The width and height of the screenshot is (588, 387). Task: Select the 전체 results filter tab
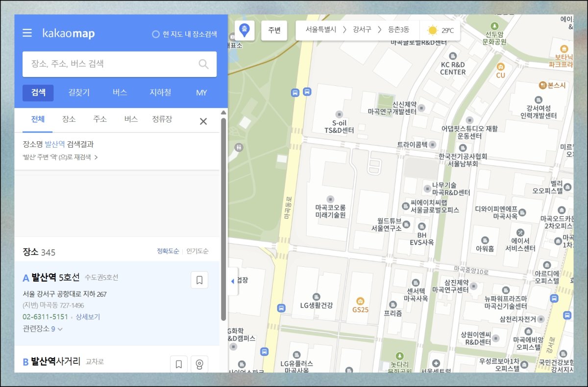pyautogui.click(x=38, y=119)
